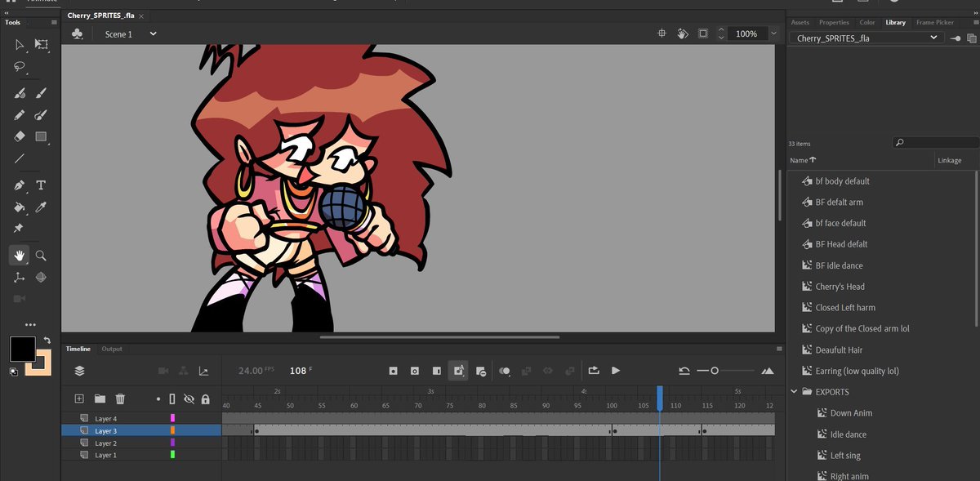Insert a keyframe from timeline toolbar
Viewport: 980px width, 481px height.
393,371
